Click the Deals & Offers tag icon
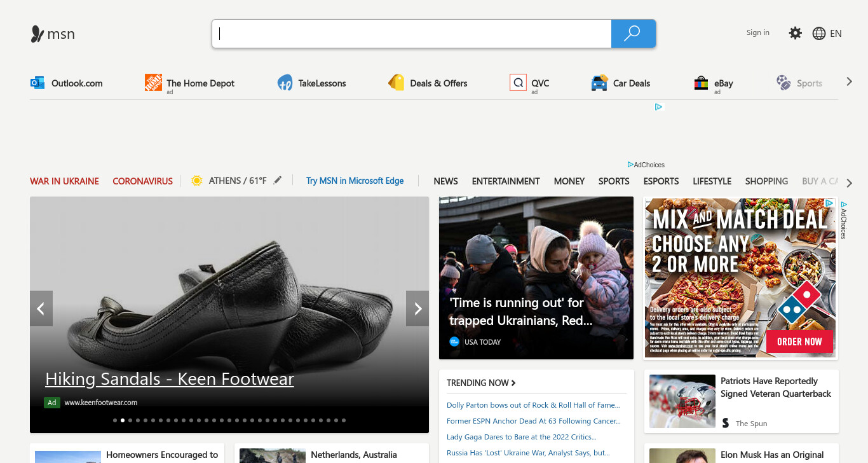 397,83
